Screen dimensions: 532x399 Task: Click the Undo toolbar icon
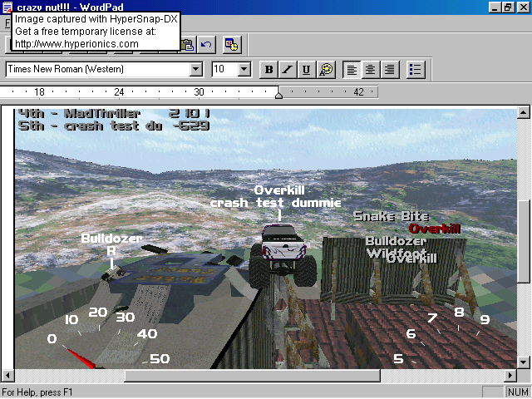[207, 45]
